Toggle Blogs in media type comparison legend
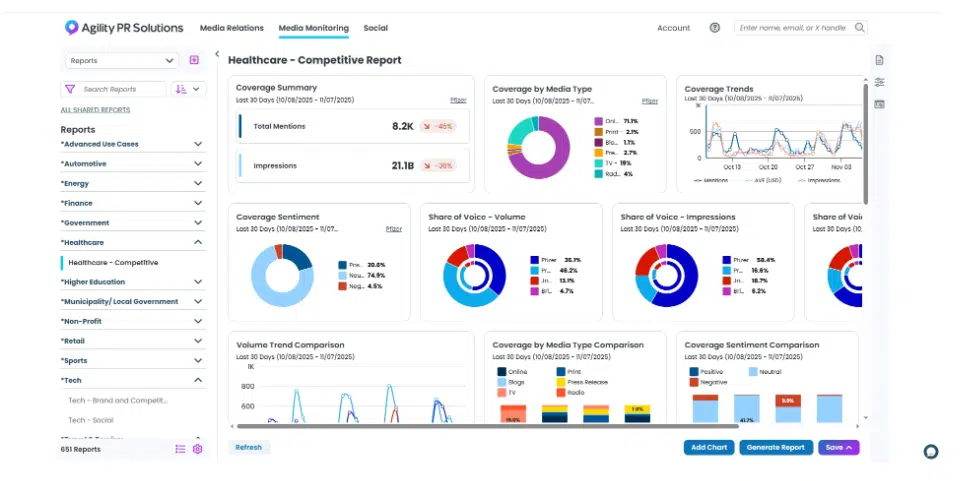Viewport: 964px width, 481px height. coord(512,382)
